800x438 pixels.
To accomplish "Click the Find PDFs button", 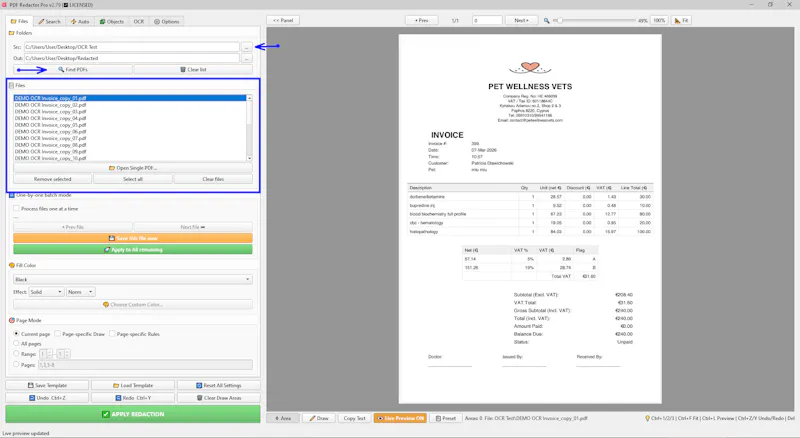I will pyautogui.click(x=72, y=69).
